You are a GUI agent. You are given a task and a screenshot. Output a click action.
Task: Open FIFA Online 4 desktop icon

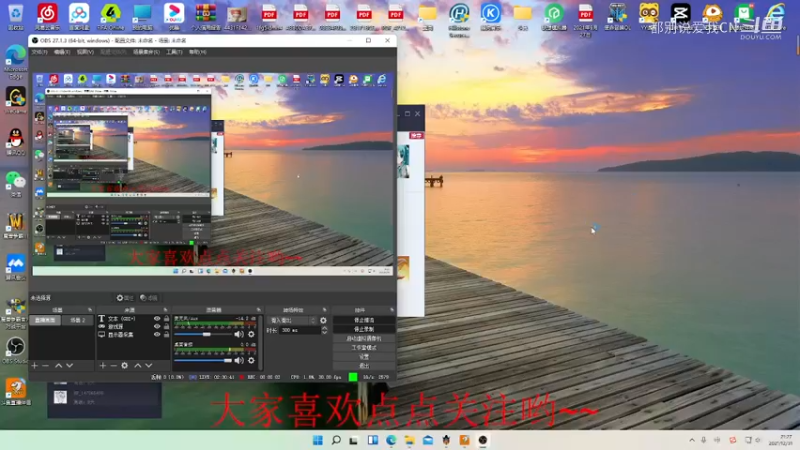click(110, 16)
